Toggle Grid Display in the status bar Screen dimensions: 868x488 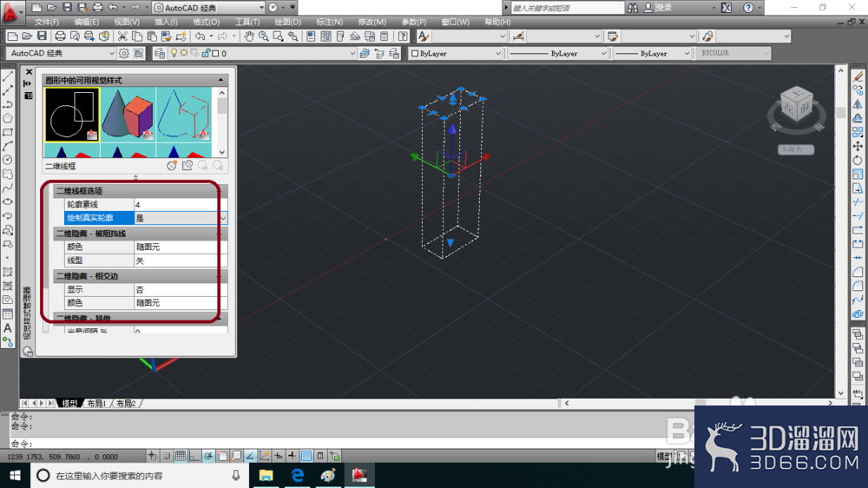tap(181, 456)
